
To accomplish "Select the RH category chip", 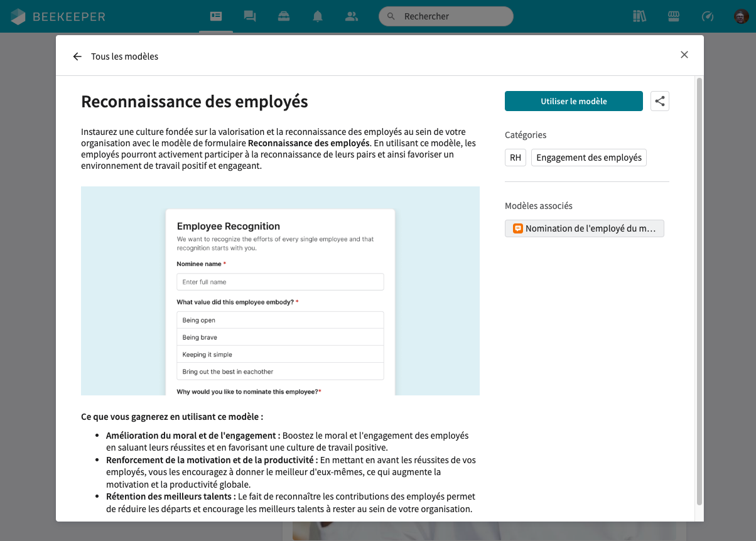I will tap(515, 158).
